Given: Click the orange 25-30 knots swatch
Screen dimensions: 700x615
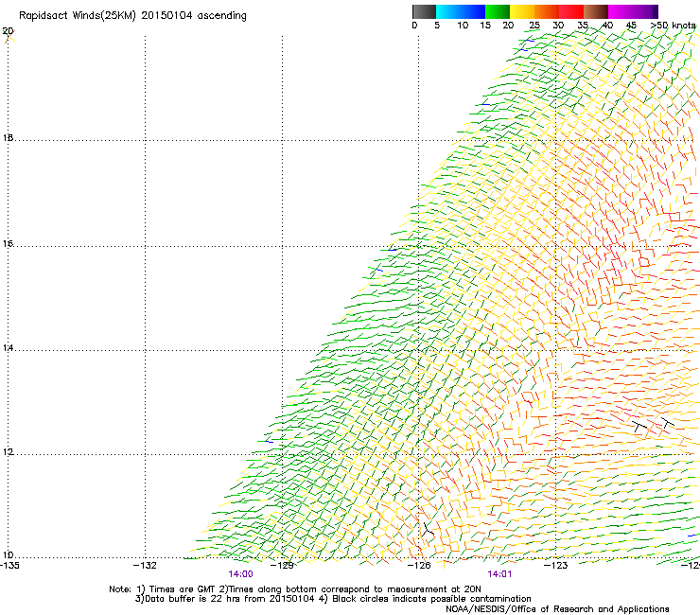Looking at the screenshot, I should (547, 11).
